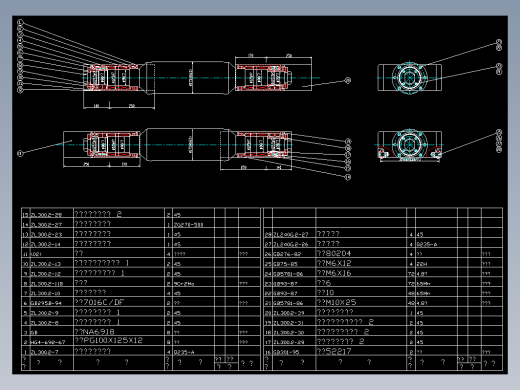Select the lower-right end view with mounting base

coord(410,146)
